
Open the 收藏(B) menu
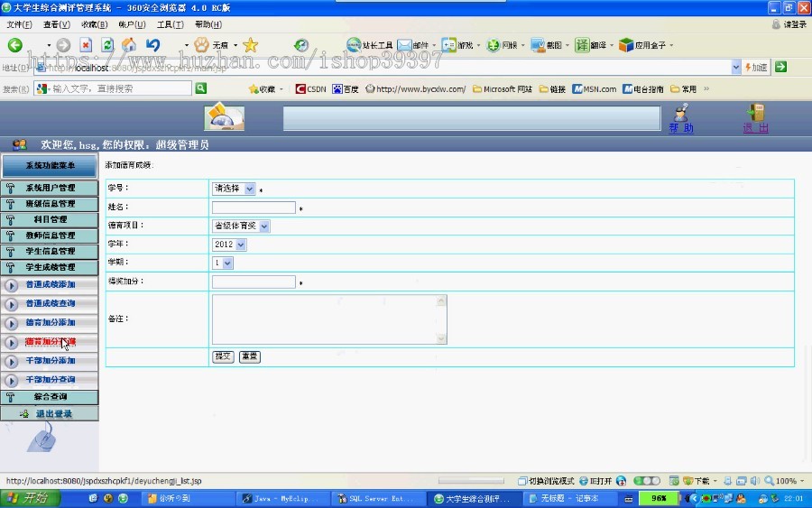pyautogui.click(x=94, y=24)
